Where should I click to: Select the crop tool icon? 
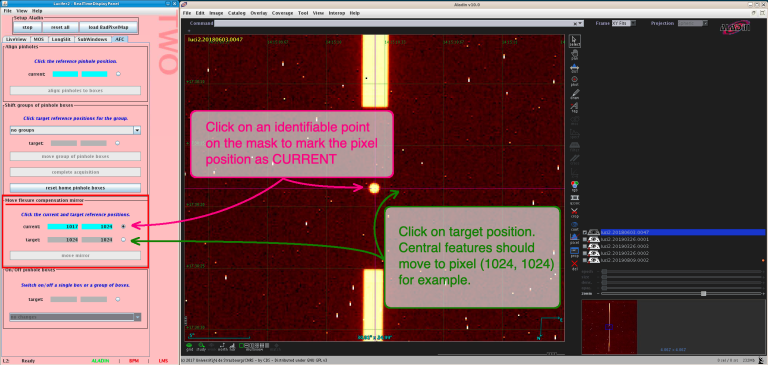[x=575, y=213]
